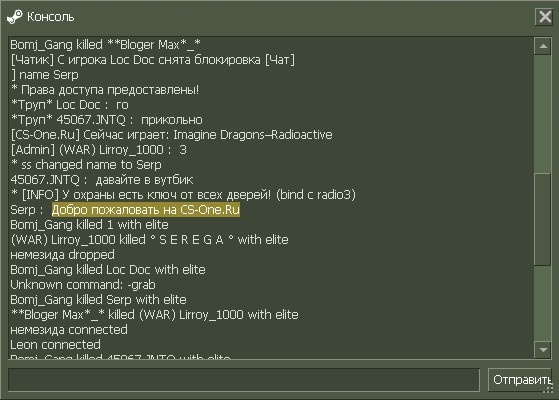Click line '* Права доступа предоставлены!'
This screenshot has height=400, width=559.
pyautogui.click(x=105, y=90)
